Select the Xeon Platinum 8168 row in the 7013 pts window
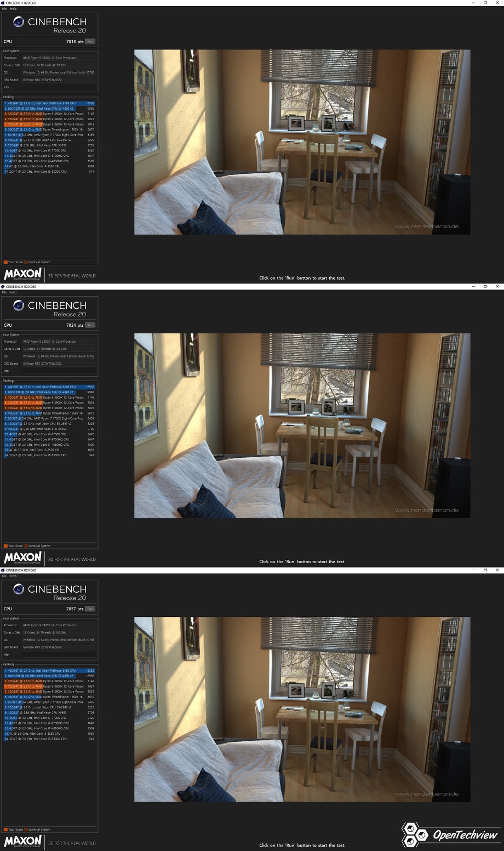Image resolution: width=504 pixels, height=851 pixels. pyautogui.click(x=49, y=103)
